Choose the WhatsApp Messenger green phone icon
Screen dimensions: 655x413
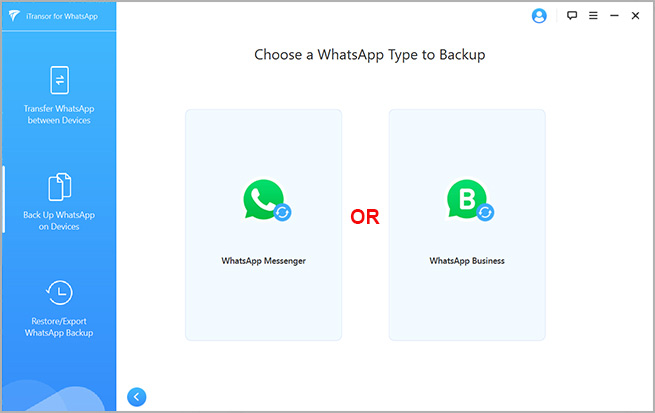click(264, 199)
